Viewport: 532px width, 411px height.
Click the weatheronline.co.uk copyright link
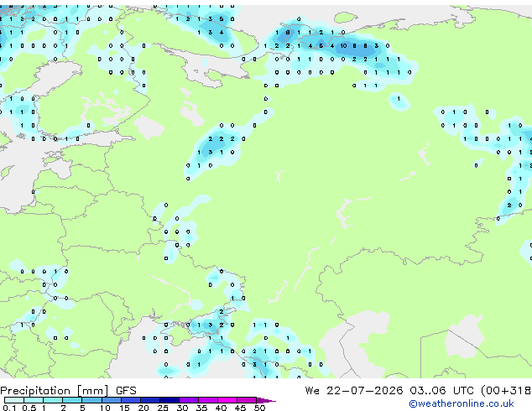462,403
